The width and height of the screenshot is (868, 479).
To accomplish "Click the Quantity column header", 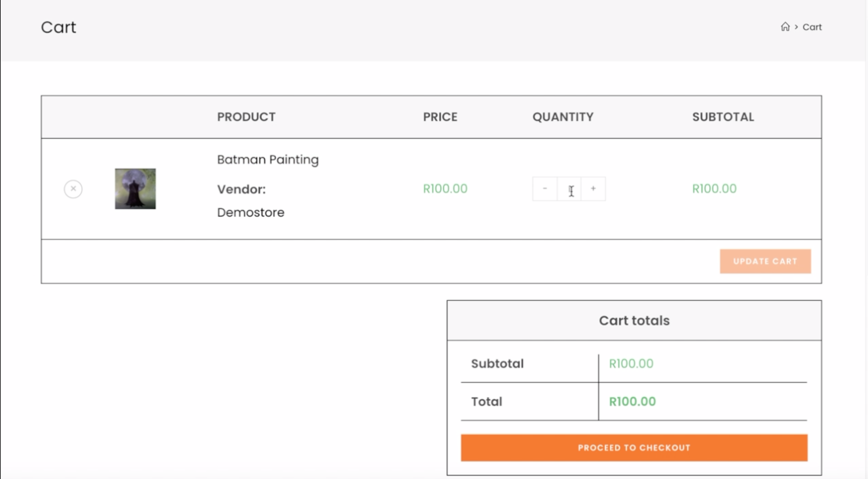I will (563, 117).
